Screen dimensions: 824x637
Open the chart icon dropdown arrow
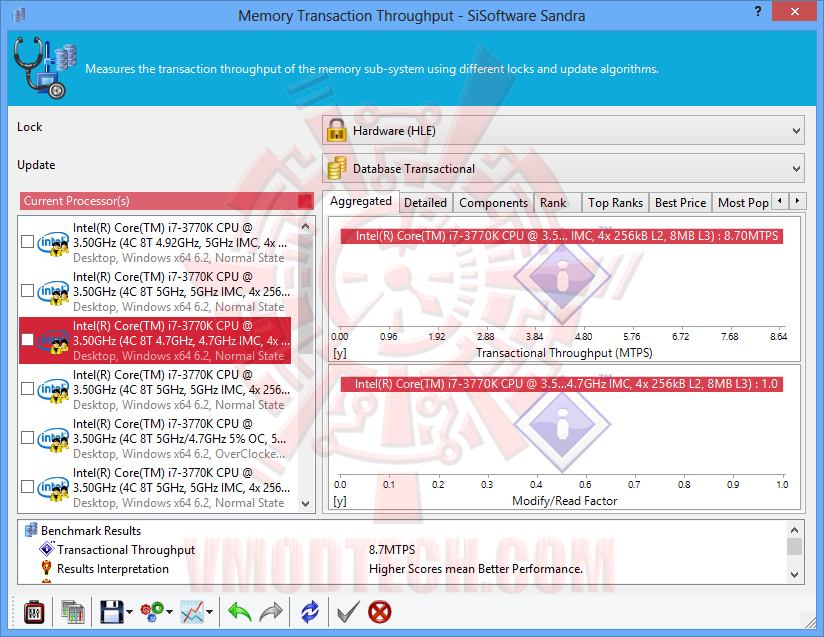tap(210, 612)
